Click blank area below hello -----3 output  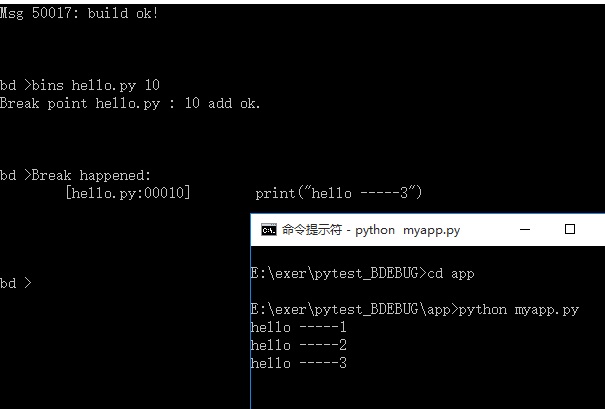point(424,390)
